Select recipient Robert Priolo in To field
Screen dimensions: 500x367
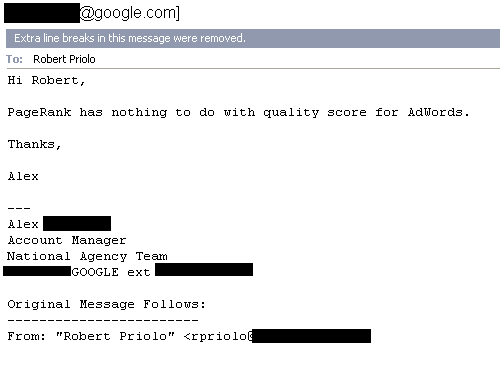click(x=64, y=59)
